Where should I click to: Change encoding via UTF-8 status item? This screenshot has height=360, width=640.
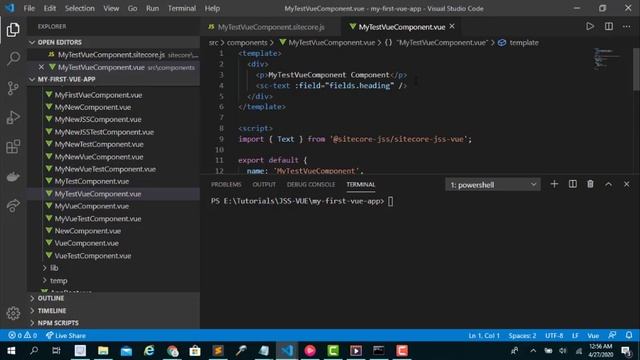554,336
